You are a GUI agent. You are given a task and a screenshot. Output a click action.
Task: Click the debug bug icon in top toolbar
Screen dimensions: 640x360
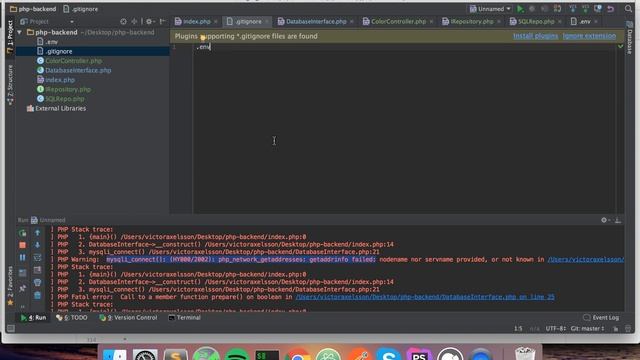point(532,9)
